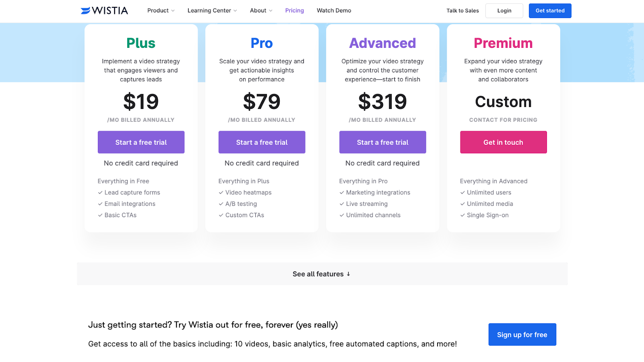Click the down arrow in See all features
Screen dimensions: 644x362
(348, 274)
